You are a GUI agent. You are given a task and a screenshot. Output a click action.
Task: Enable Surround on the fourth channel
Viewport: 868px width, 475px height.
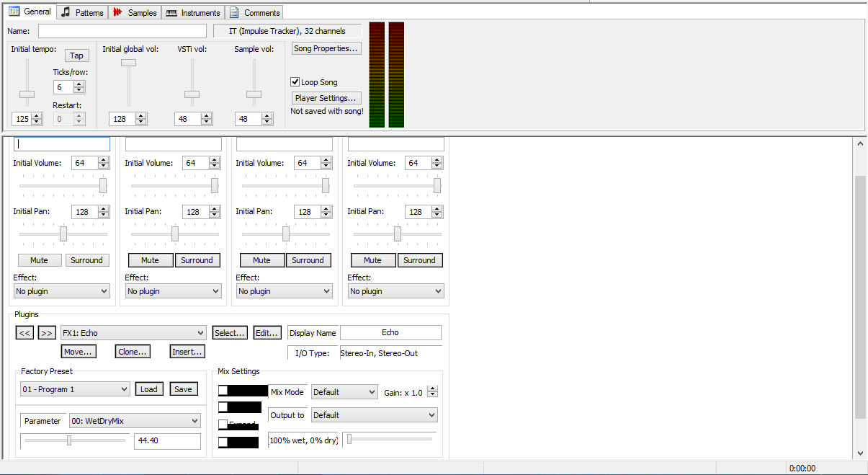tap(420, 260)
